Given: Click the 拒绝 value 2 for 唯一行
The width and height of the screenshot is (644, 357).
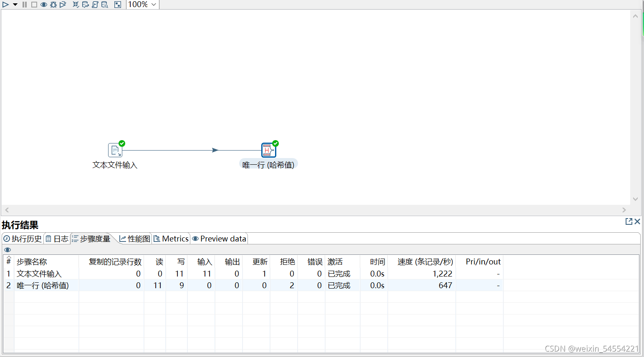Looking at the screenshot, I should [x=292, y=285].
